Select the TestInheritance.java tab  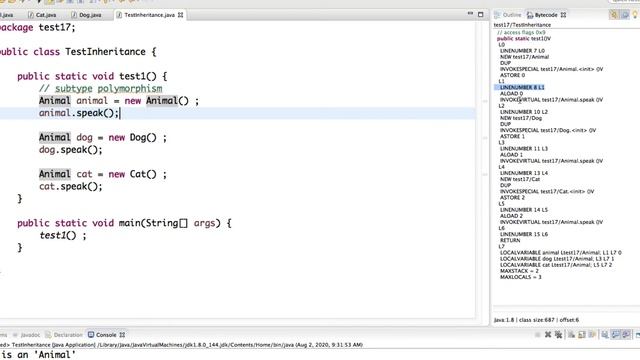click(x=149, y=15)
